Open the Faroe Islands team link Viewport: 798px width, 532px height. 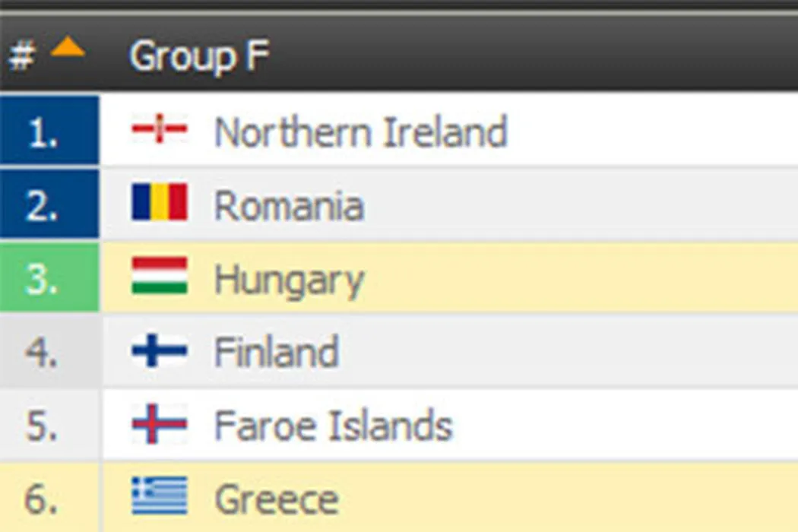pos(333,426)
